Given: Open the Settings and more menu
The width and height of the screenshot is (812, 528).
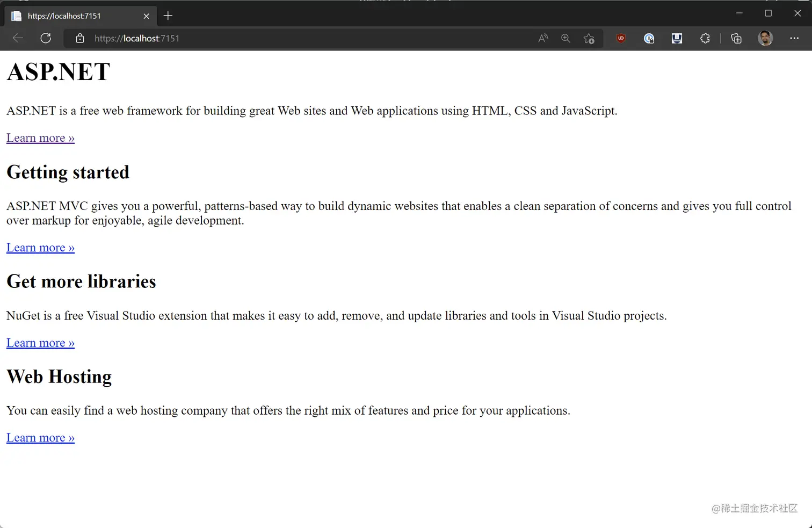Looking at the screenshot, I should 794,38.
